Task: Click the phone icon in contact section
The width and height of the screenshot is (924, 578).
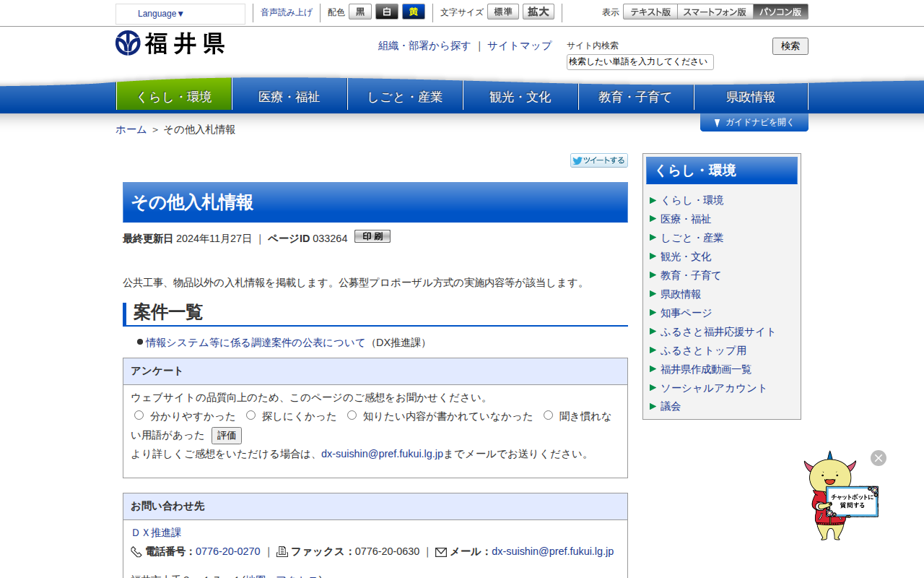Action: click(136, 552)
